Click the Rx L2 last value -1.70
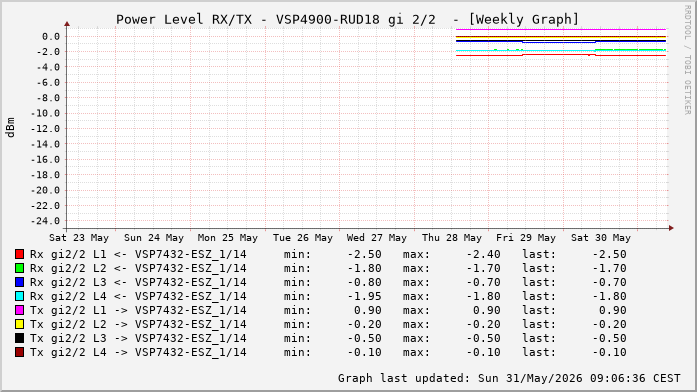697x392 pixels. click(609, 268)
